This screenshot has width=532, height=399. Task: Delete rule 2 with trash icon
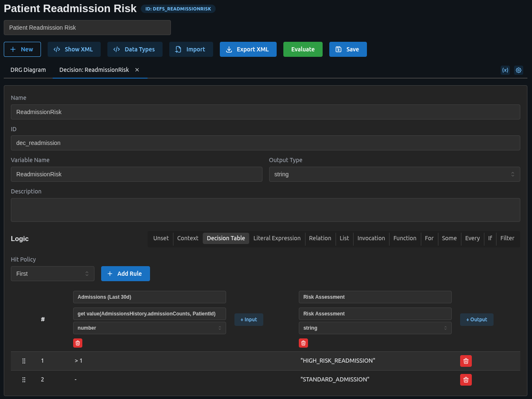pyautogui.click(x=466, y=380)
